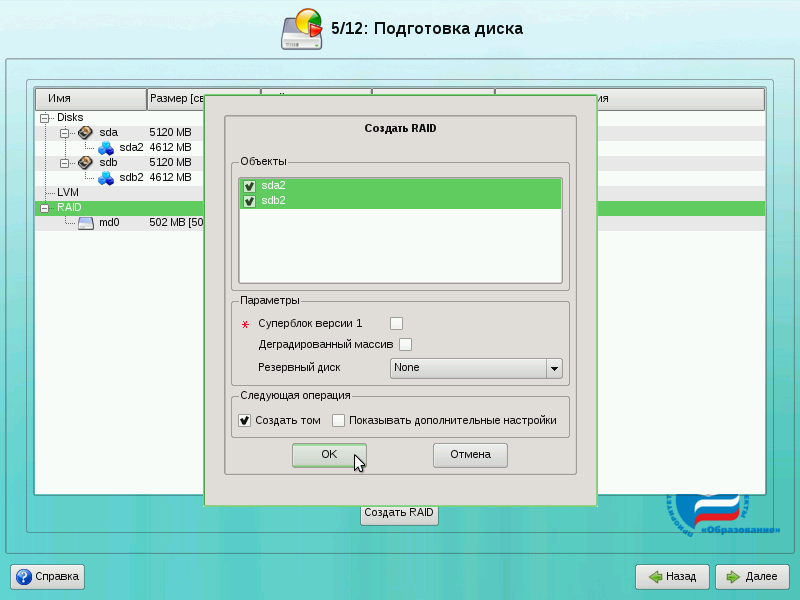Viewport: 800px width, 600px height.
Task: Select the LVM tree item
Action: 67,192
